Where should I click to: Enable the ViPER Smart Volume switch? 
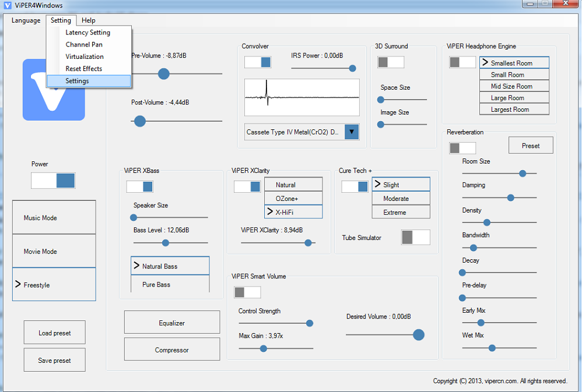[x=247, y=292]
